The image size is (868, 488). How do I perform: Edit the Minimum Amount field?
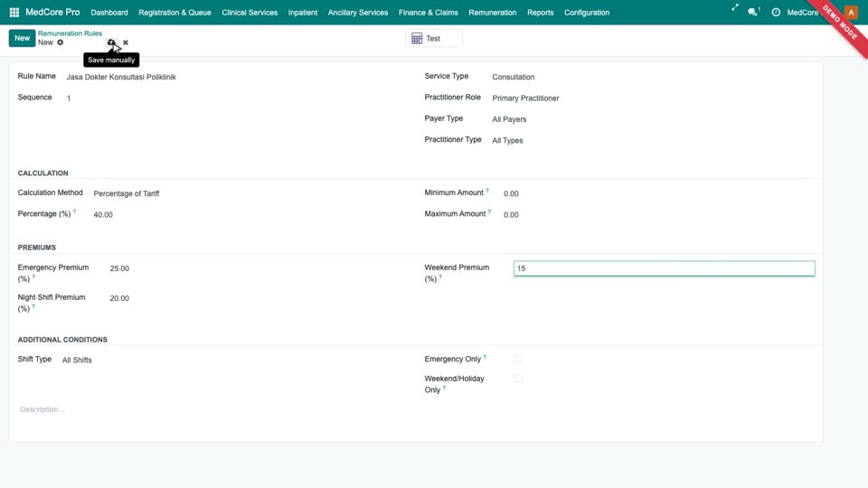point(659,193)
